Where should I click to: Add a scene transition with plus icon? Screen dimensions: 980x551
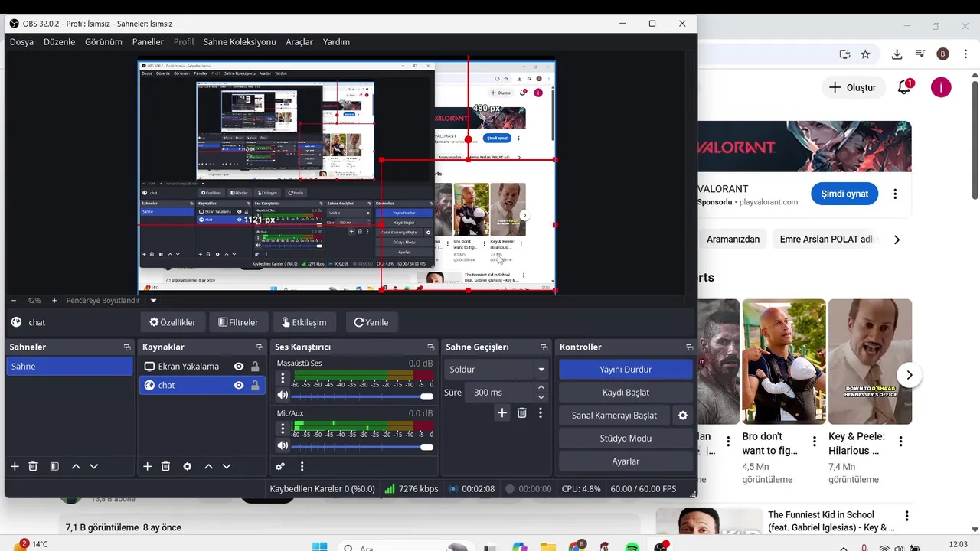502,413
